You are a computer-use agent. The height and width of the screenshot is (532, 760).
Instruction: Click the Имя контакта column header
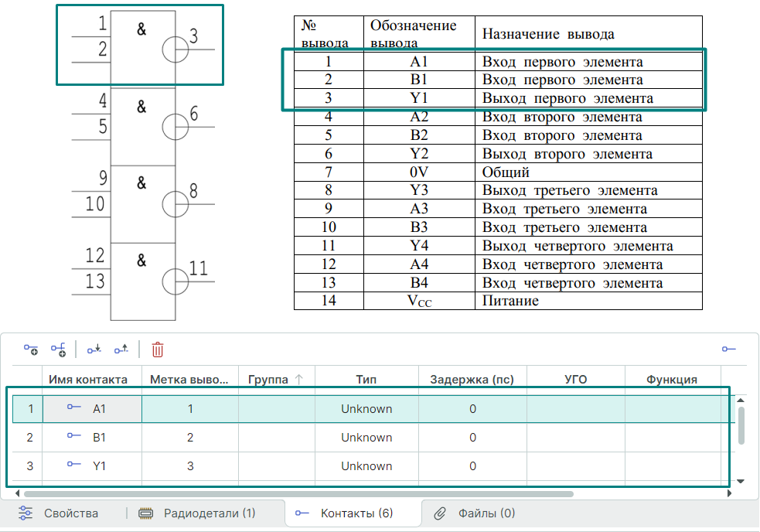coord(88,380)
